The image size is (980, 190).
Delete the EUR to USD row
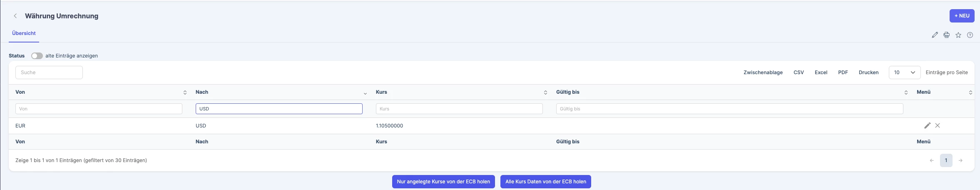click(x=937, y=125)
